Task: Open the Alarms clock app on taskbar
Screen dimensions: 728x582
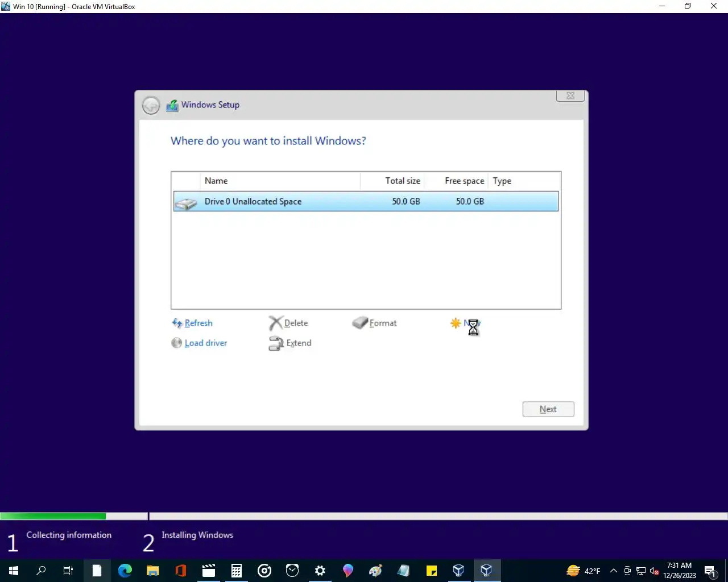Action: click(x=292, y=570)
